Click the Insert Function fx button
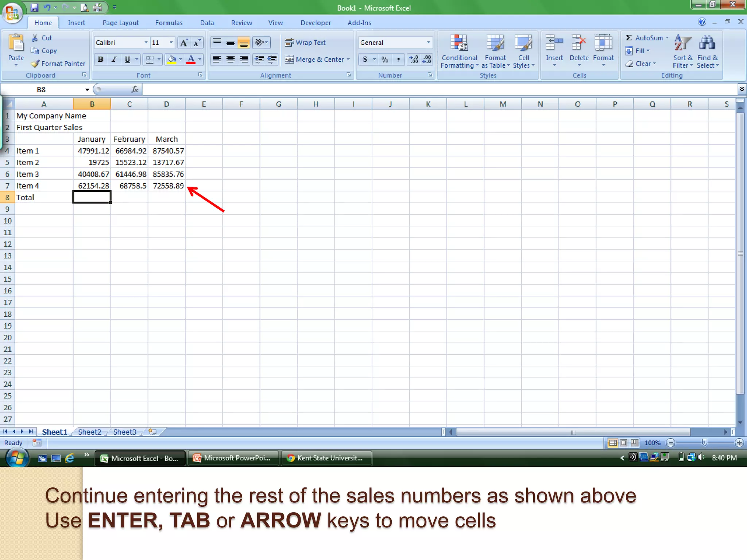The width and height of the screenshot is (747, 560). click(135, 89)
